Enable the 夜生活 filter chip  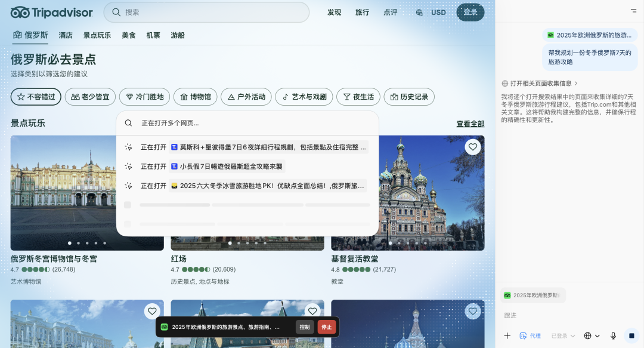point(358,97)
